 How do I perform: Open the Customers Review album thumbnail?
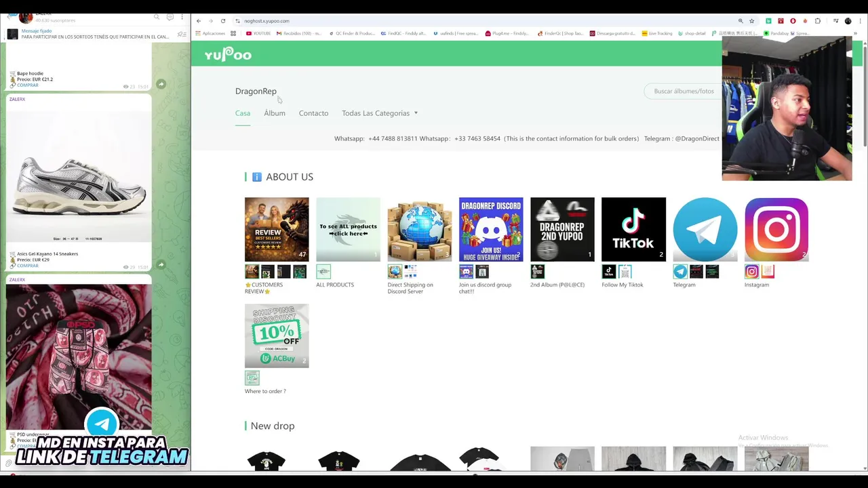coord(277,229)
